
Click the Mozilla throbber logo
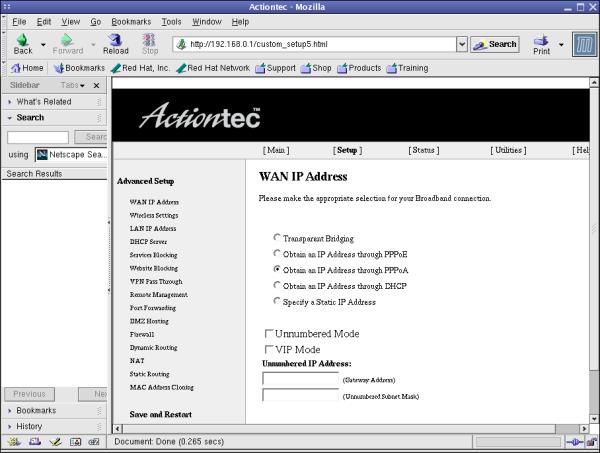pyautogui.click(x=584, y=45)
